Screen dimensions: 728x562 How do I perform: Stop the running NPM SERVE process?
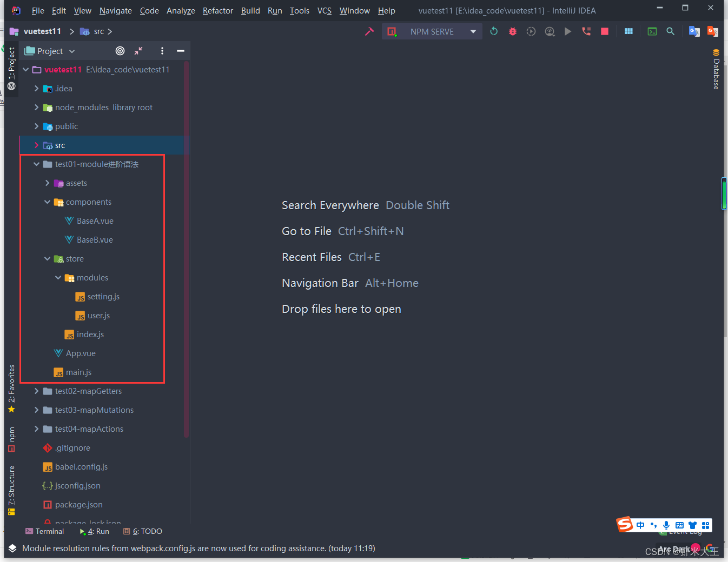click(604, 31)
